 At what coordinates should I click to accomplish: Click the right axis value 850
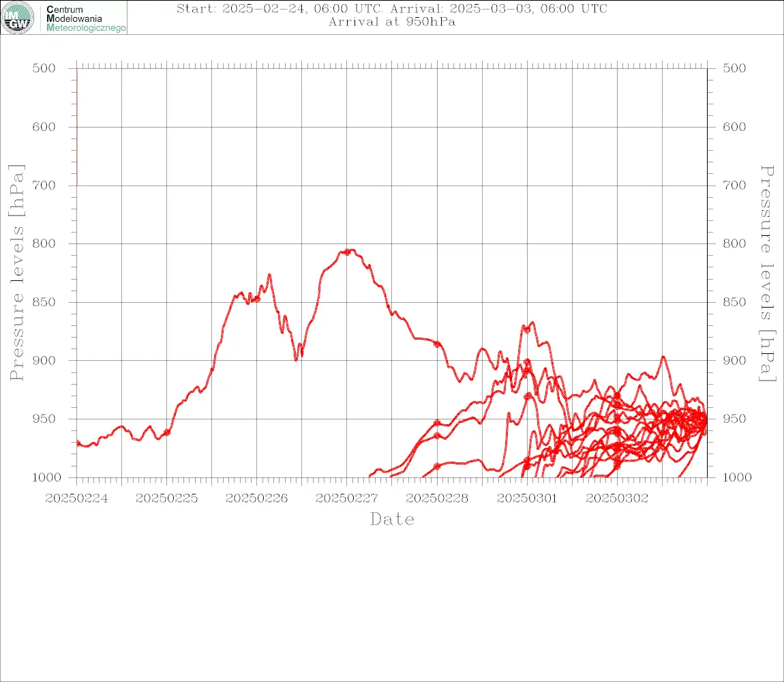734,302
